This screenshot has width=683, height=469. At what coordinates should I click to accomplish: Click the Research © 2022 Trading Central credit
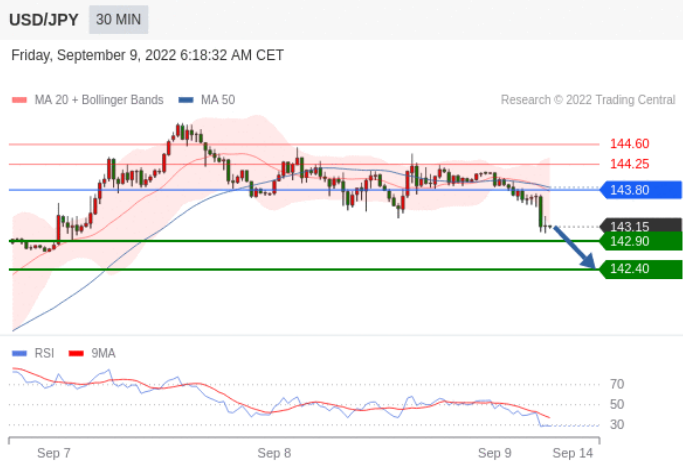point(588,100)
